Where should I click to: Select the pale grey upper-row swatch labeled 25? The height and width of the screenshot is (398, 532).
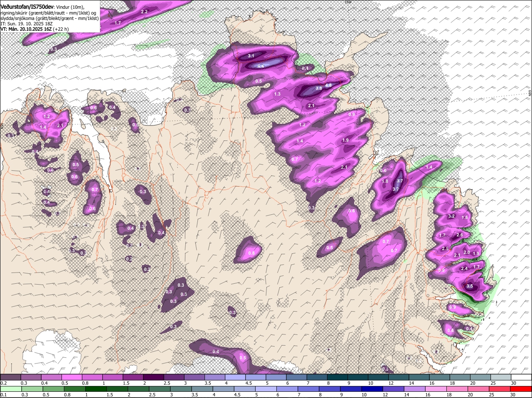[501, 377]
